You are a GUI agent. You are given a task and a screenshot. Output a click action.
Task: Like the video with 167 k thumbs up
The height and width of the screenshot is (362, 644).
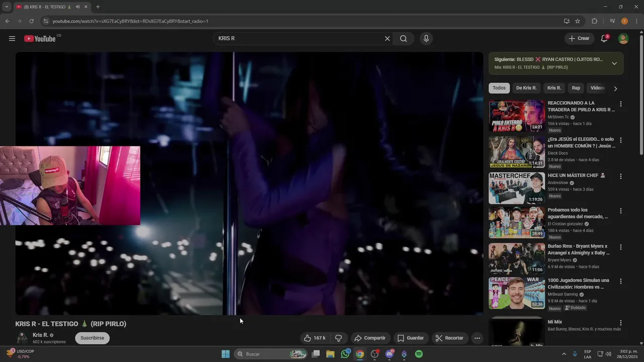tap(314, 338)
